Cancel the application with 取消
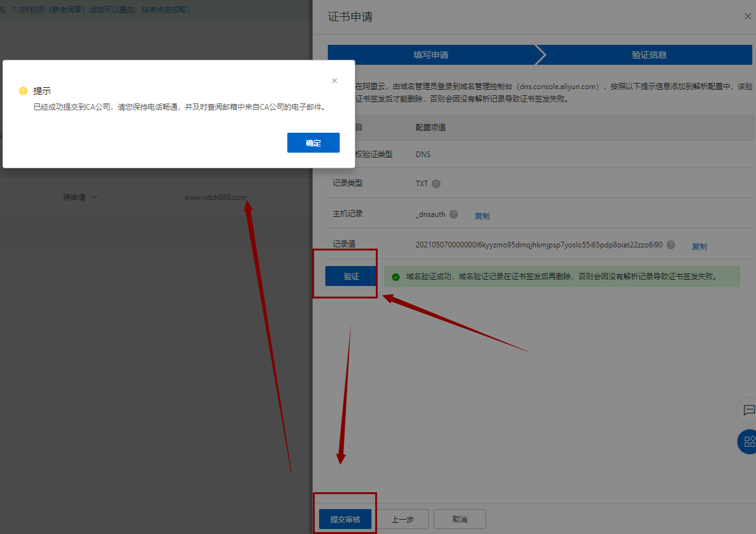This screenshot has width=756, height=534. (459, 519)
